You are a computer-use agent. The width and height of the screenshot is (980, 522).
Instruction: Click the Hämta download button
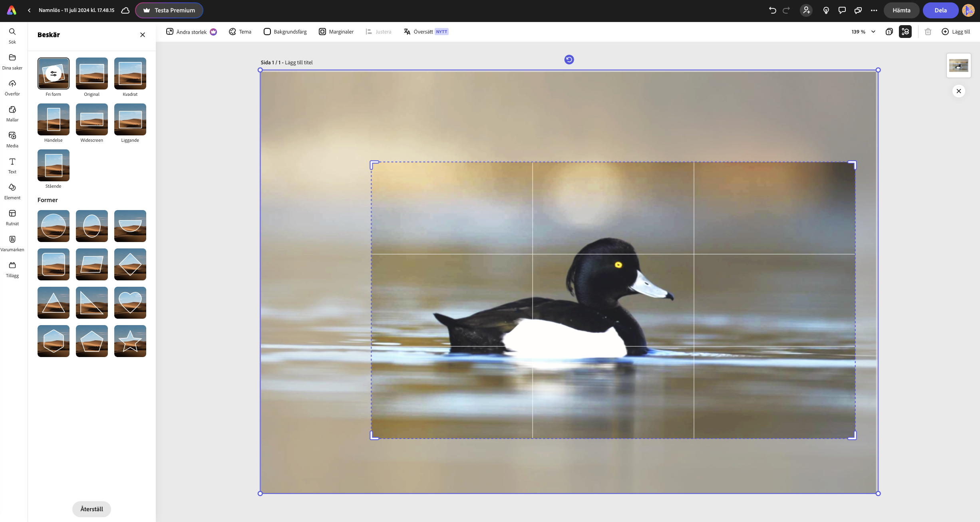[901, 10]
